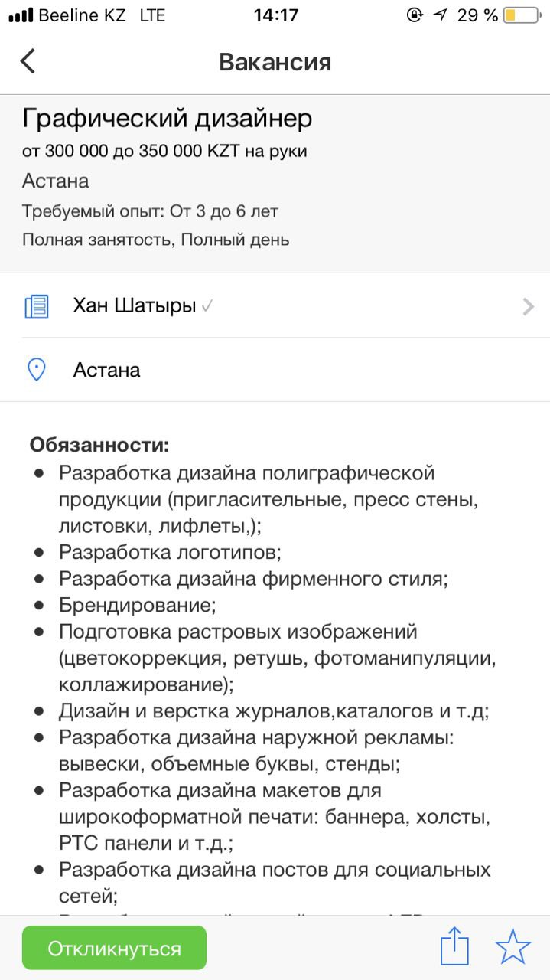The image size is (550, 980).
Task: Tap the battery icon in the status bar
Action: 520,15
